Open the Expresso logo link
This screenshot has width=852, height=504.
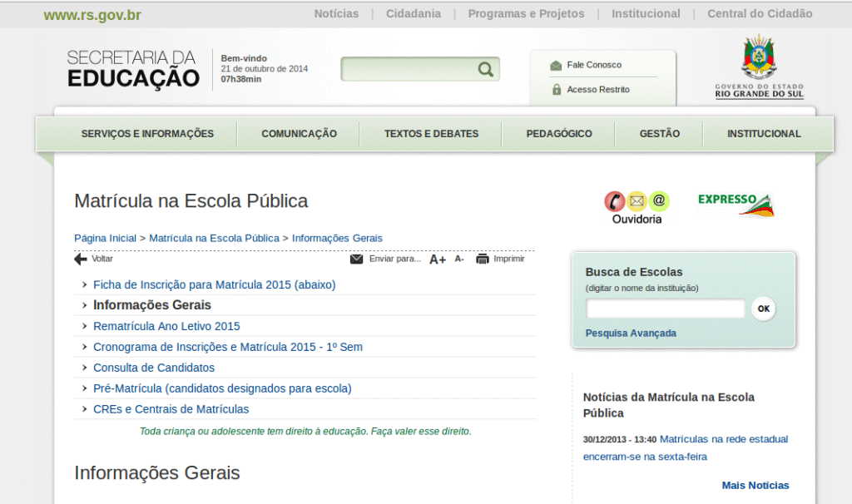736,203
